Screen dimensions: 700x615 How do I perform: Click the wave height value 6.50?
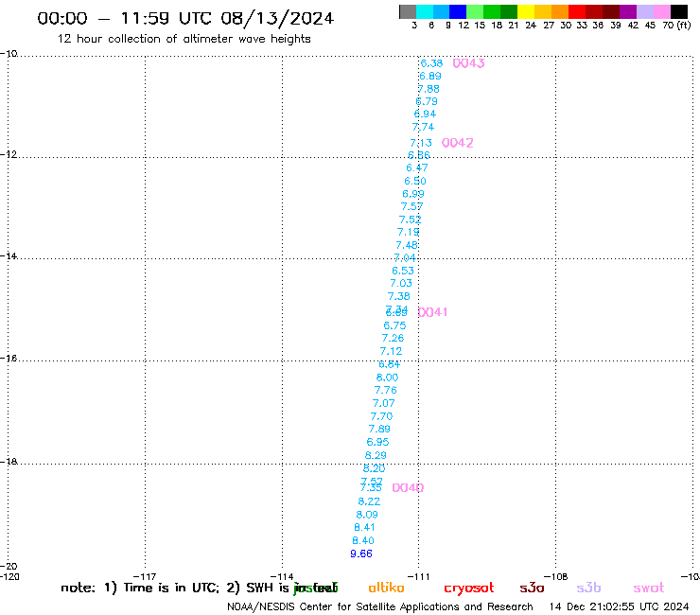click(x=415, y=182)
